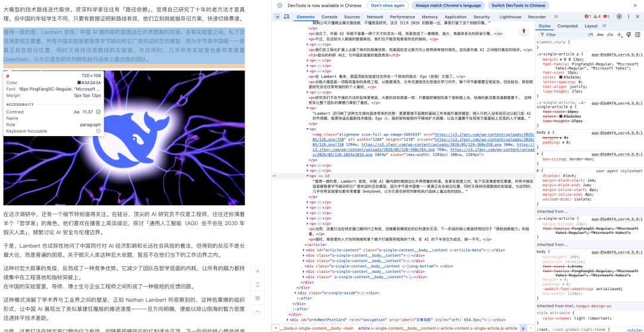Click the red errors count badge
Viewport: 644px width, 332px height.
tap(588, 17)
